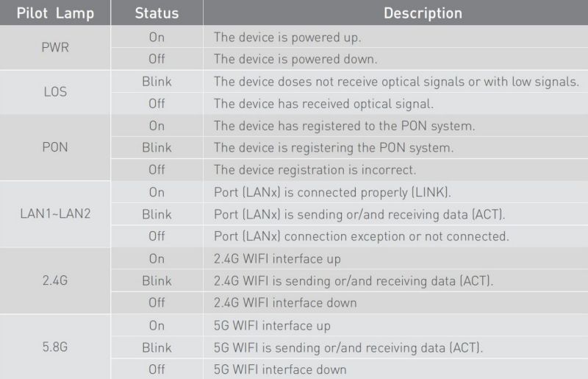Select the 5.8G pilot lamp cell
588x379 pixels.
pyautogui.click(x=56, y=347)
